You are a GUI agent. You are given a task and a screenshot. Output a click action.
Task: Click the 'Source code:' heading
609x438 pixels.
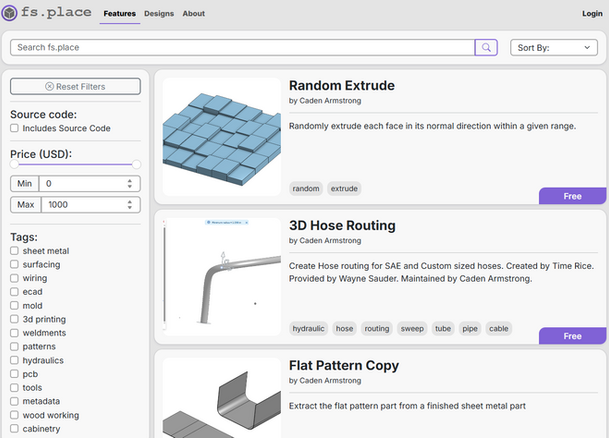[44, 115]
